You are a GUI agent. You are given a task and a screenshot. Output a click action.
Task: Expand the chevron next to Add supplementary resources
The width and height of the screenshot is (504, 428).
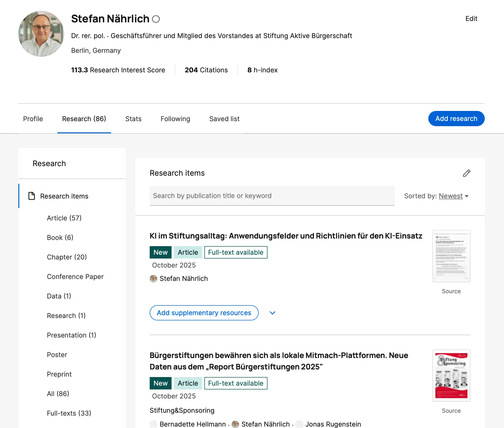[272, 313]
